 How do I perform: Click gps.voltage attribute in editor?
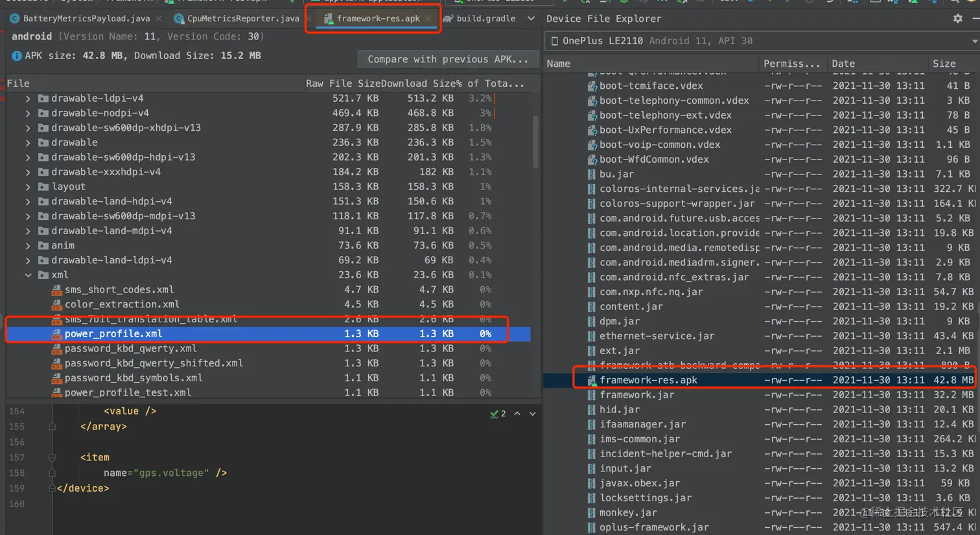click(x=174, y=473)
